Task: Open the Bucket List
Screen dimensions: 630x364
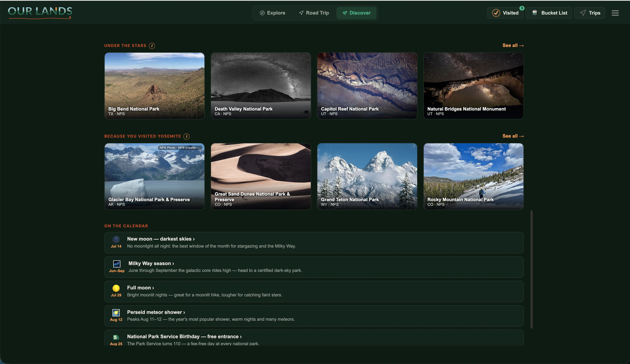Action: point(549,13)
